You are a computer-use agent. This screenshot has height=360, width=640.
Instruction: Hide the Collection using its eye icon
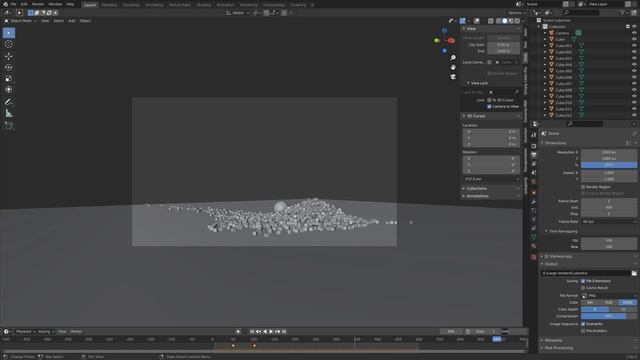[634, 27]
